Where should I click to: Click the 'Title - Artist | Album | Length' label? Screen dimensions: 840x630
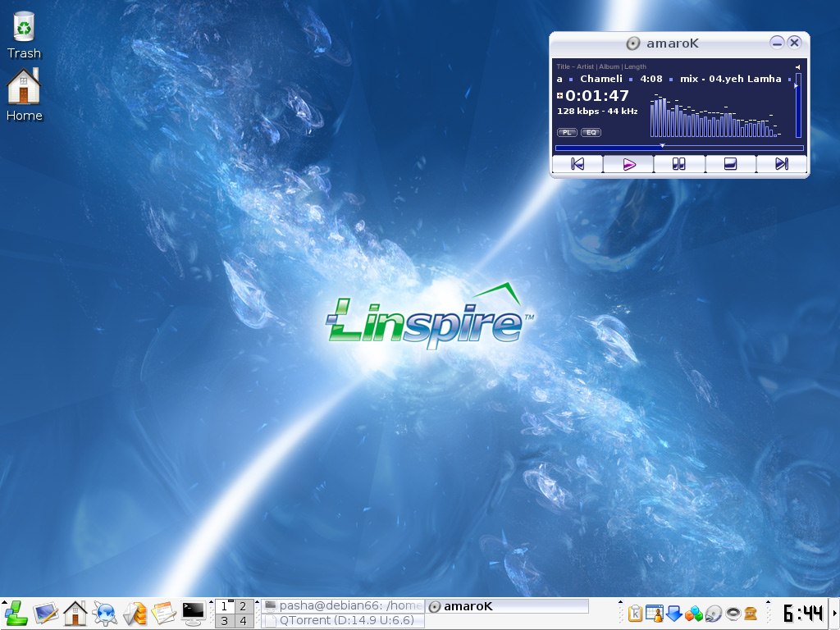[601, 66]
